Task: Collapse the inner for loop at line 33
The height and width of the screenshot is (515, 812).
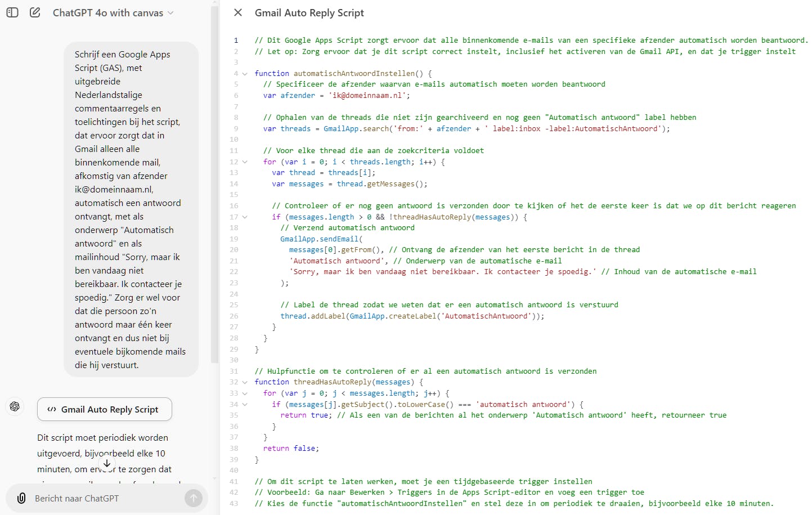Action: tap(245, 393)
